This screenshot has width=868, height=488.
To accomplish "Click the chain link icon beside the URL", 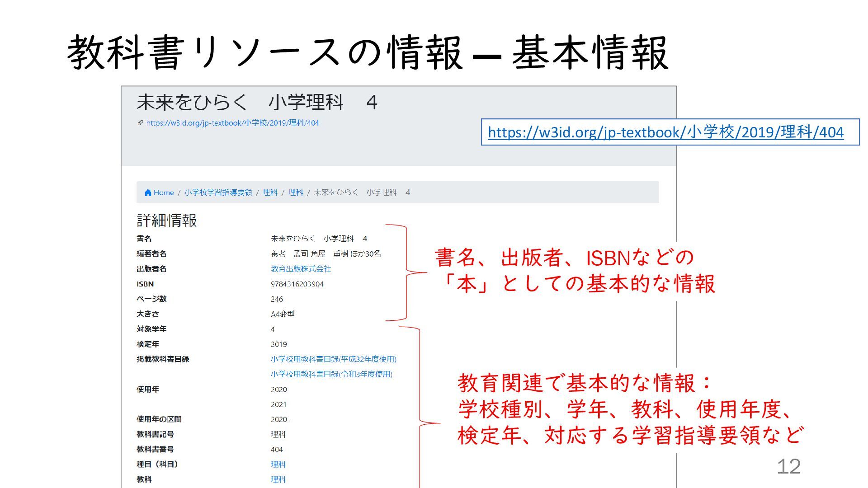I will 140,123.
